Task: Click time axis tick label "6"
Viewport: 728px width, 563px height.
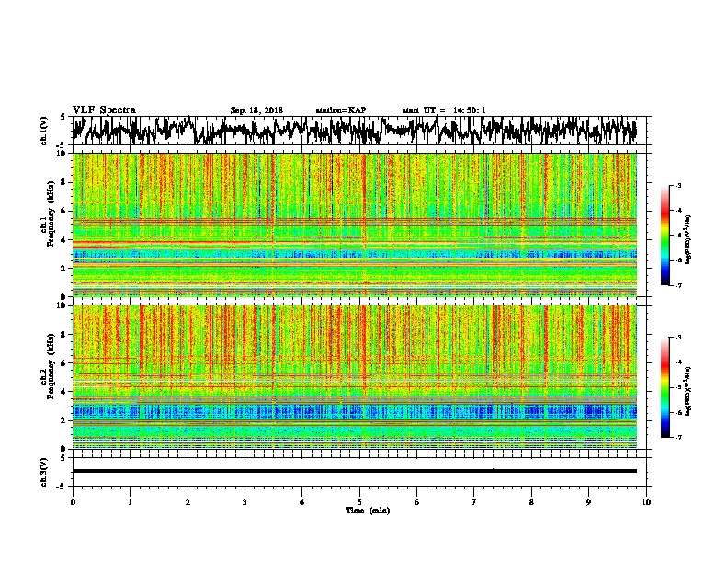Action: tap(417, 502)
